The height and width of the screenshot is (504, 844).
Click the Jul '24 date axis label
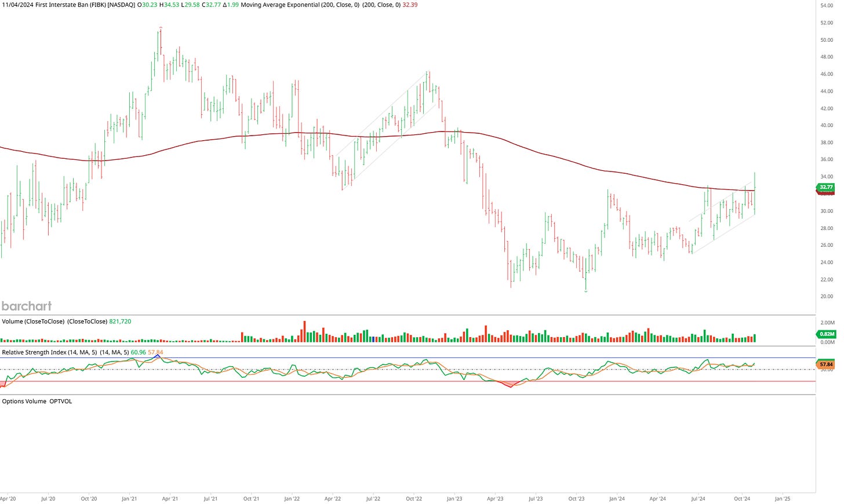pyautogui.click(x=698, y=498)
